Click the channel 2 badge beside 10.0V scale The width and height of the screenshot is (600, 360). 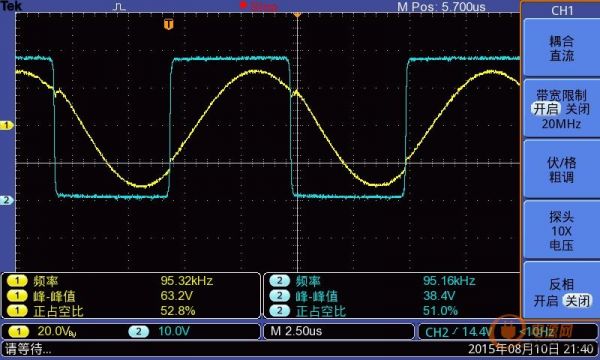pyautogui.click(x=139, y=331)
